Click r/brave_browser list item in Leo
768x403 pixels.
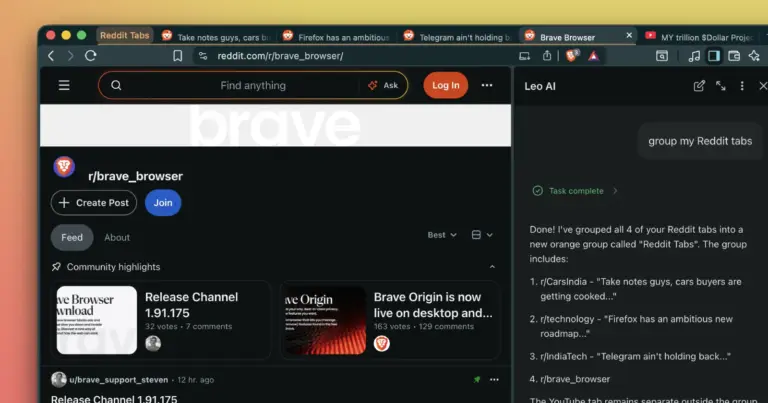(x=575, y=379)
